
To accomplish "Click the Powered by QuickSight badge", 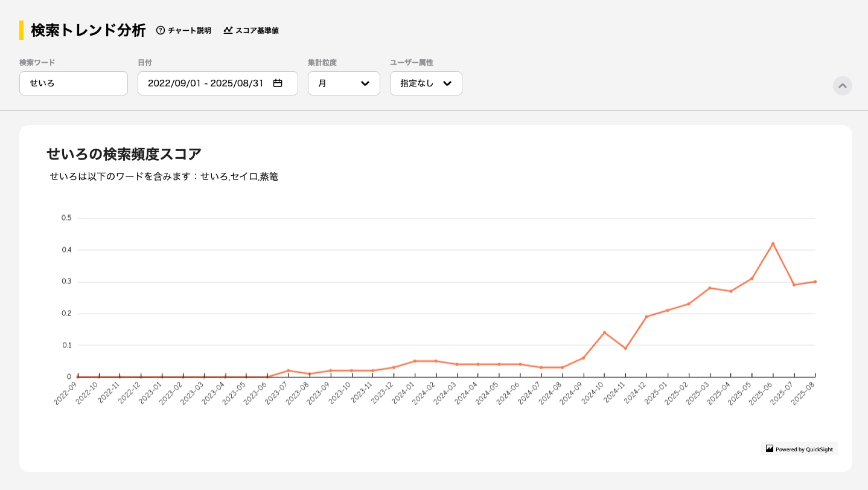I will [x=800, y=449].
